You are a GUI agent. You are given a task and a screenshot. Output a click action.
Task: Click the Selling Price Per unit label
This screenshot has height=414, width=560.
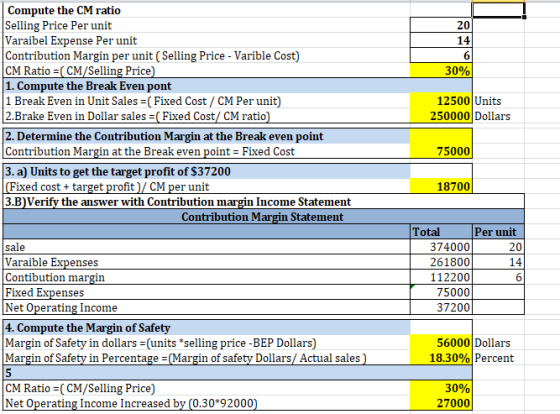[59, 26]
